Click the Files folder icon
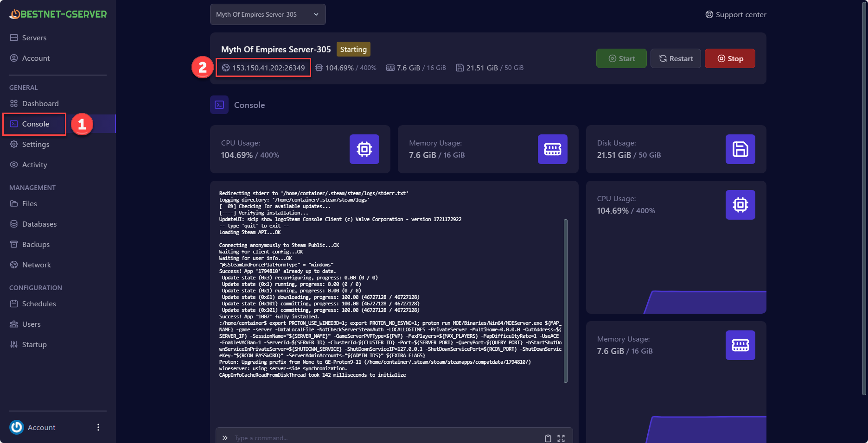This screenshot has height=443, width=868. [x=14, y=203]
